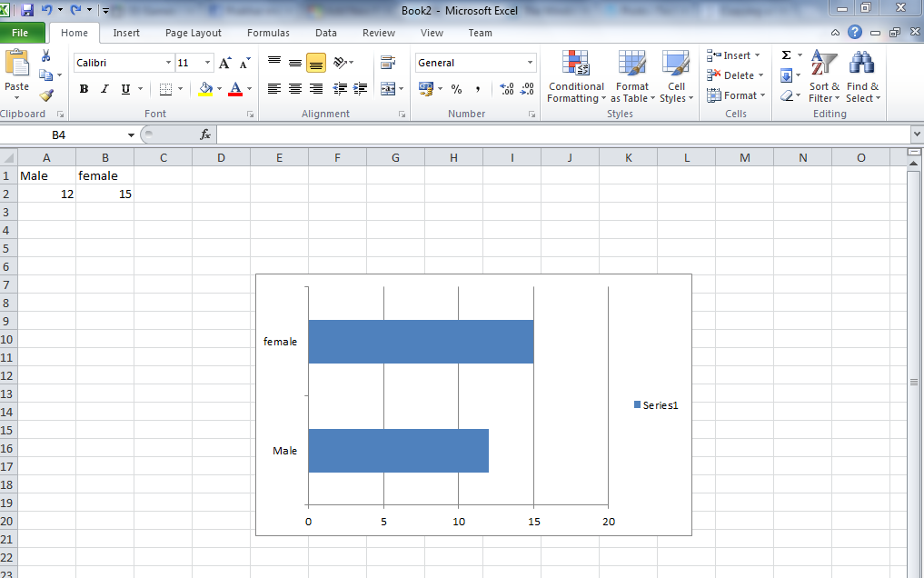Image resolution: width=924 pixels, height=578 pixels.
Task: Switch to the Page Layout tab
Action: [x=194, y=33]
